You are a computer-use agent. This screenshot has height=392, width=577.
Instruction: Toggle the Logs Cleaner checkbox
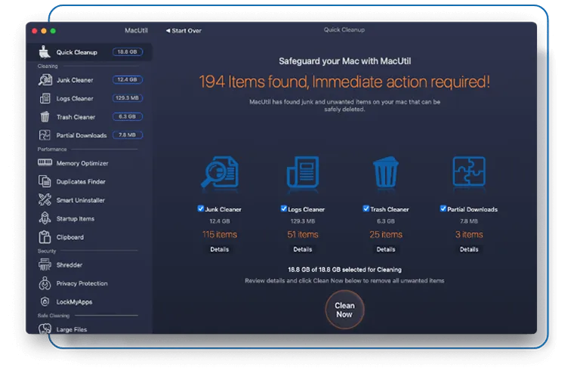tap(284, 208)
